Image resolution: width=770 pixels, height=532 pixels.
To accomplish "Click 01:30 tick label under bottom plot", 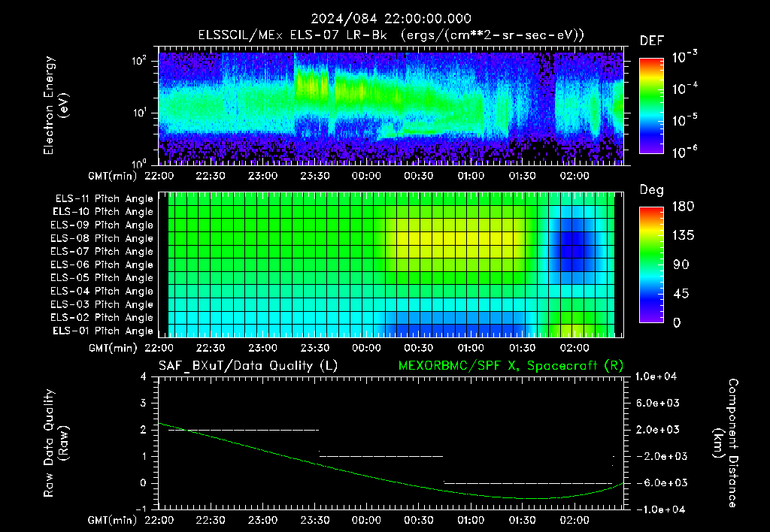I will (522, 520).
